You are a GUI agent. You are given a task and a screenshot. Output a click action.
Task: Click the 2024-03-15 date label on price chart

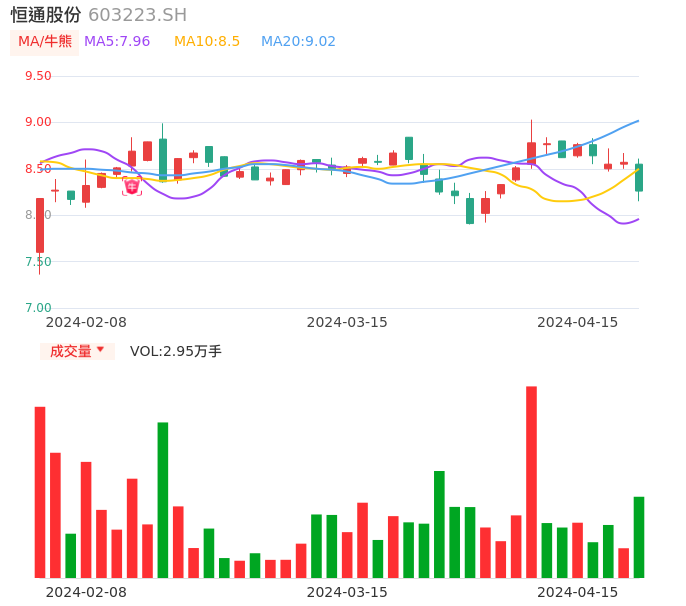(347, 322)
